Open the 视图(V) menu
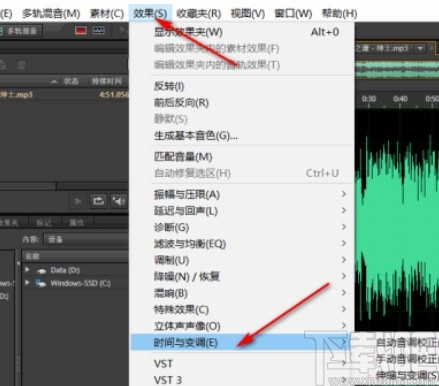This screenshot has width=439, height=386. tap(248, 14)
